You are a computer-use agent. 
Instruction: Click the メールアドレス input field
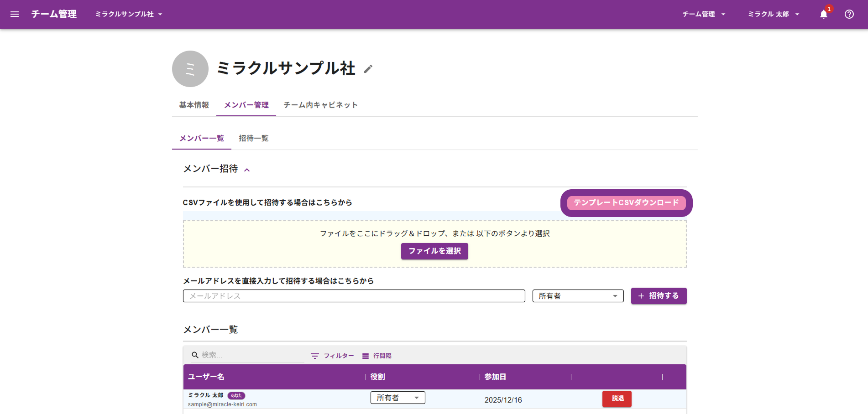click(354, 296)
